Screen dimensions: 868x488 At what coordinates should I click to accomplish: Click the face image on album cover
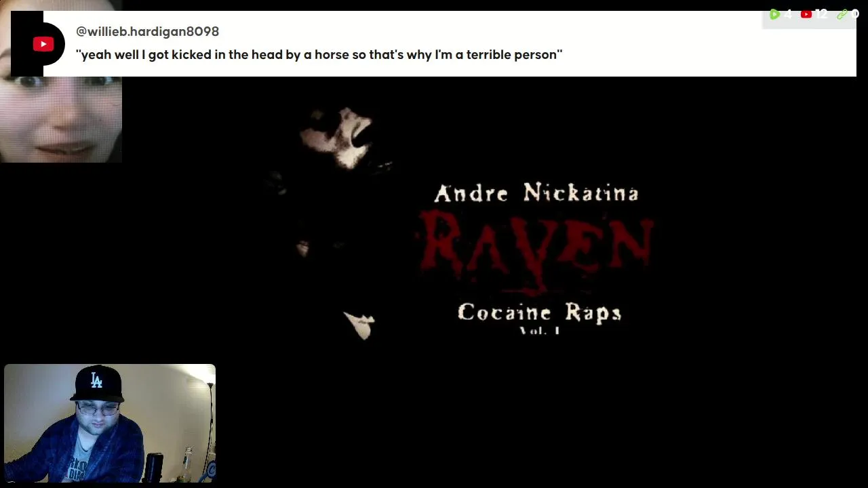pos(338,137)
